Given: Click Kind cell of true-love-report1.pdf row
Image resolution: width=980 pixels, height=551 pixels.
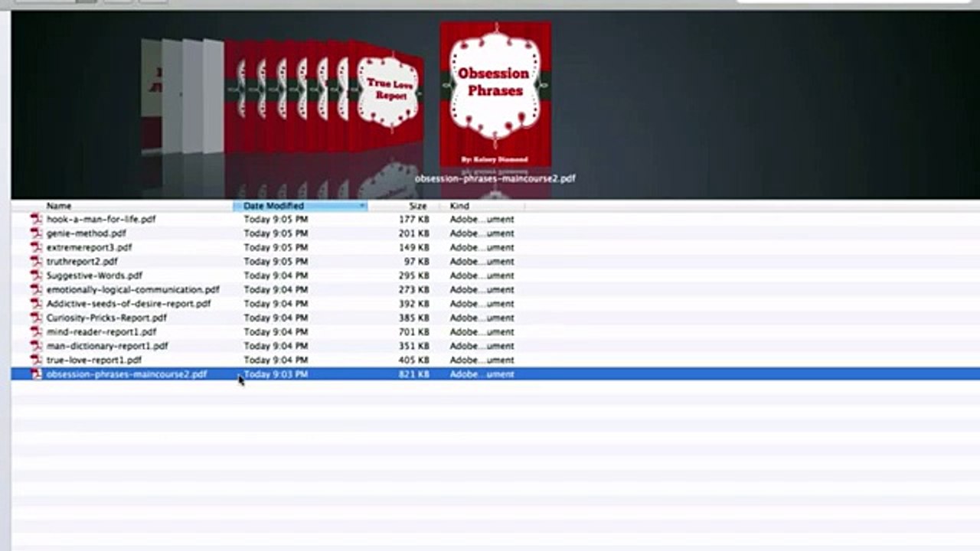Looking at the screenshot, I should coord(482,360).
